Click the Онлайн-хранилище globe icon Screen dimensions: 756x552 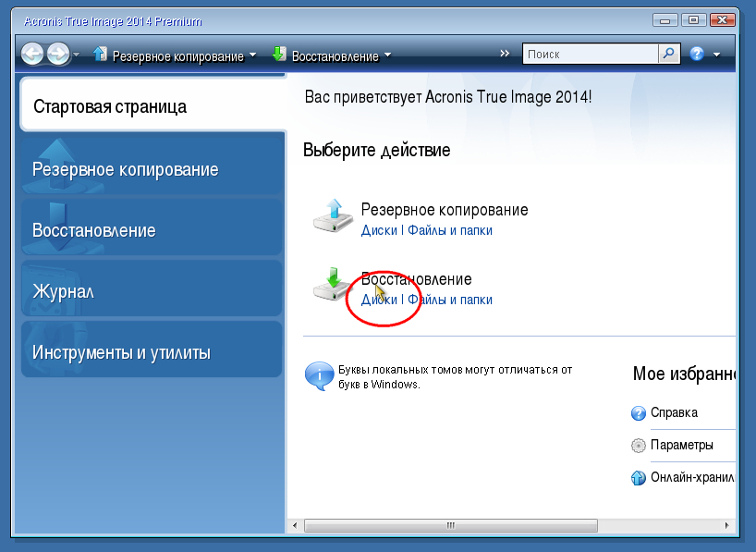tap(638, 478)
